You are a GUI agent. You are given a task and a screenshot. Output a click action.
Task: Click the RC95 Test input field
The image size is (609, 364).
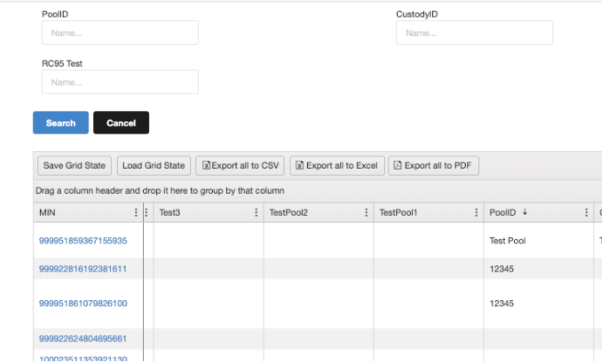click(x=120, y=82)
